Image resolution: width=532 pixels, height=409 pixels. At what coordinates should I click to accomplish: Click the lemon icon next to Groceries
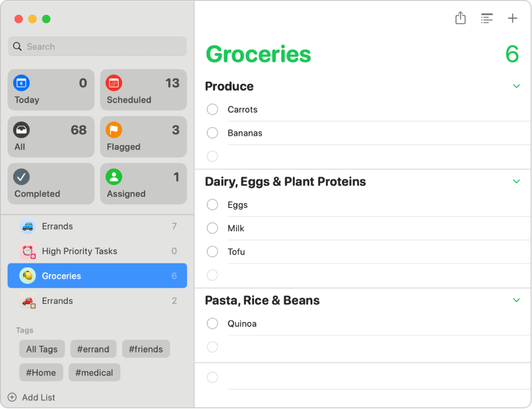pyautogui.click(x=27, y=276)
